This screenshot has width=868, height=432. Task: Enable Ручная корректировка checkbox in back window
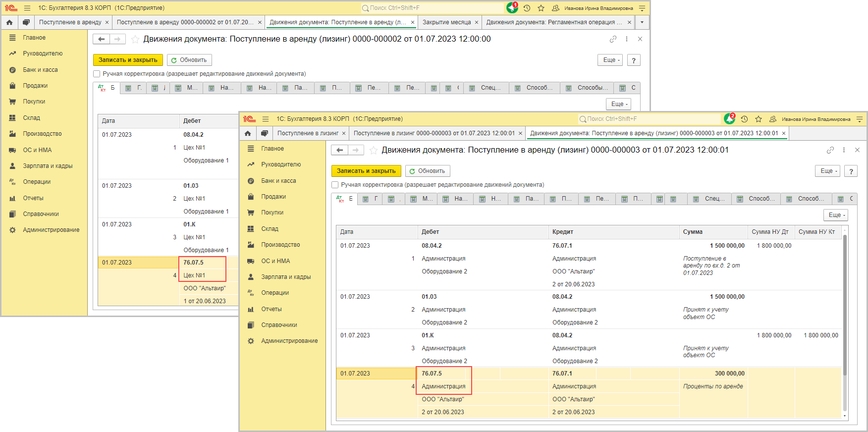(x=97, y=74)
